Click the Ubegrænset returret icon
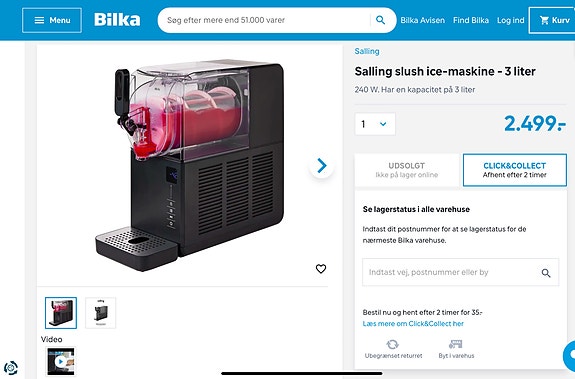 click(393, 344)
